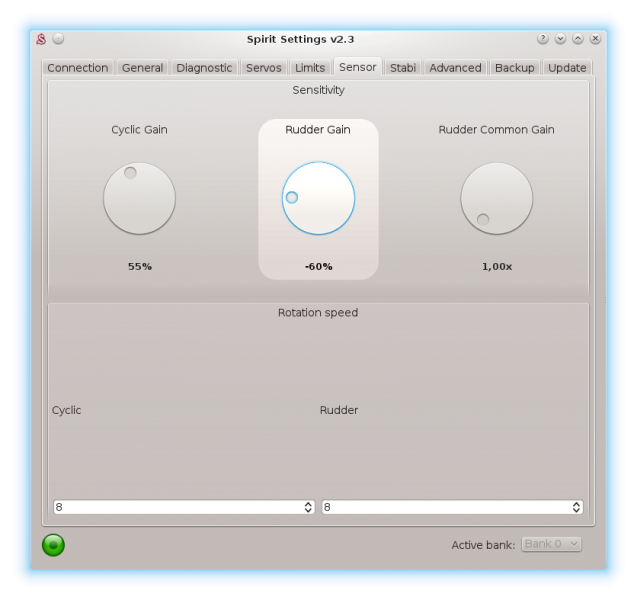This screenshot has width=637, height=600.
Task: Close the Spirit Settings window
Action: click(595, 39)
